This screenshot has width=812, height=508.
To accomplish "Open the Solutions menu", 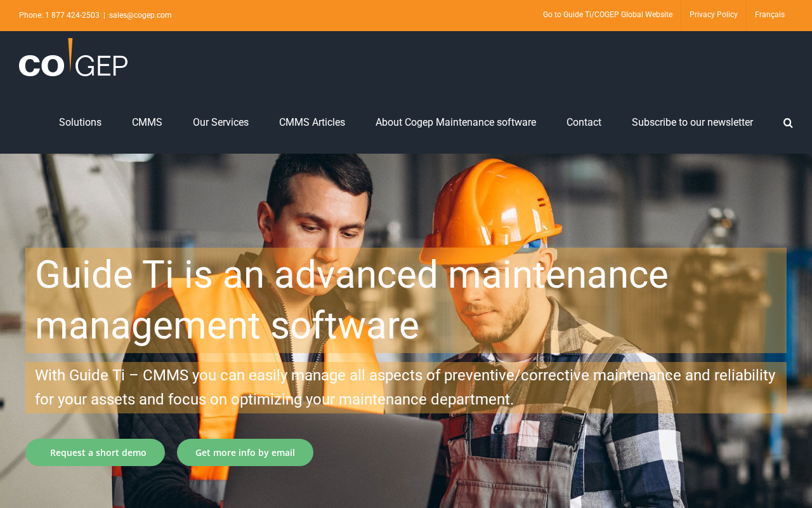I will tap(80, 123).
